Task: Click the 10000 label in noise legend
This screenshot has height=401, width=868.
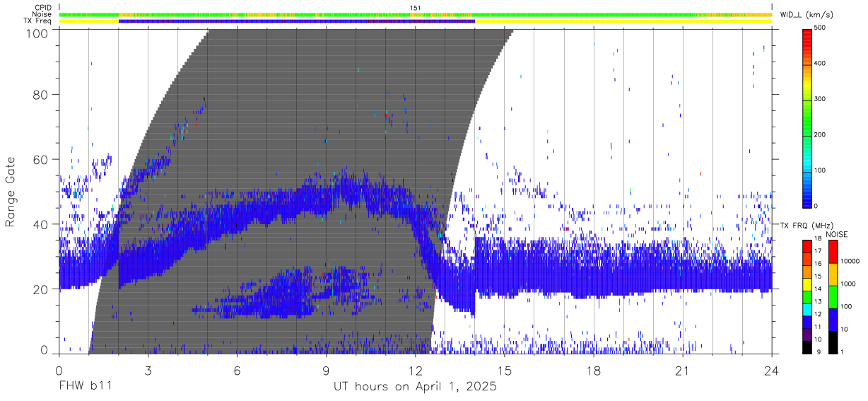Action: (x=849, y=262)
